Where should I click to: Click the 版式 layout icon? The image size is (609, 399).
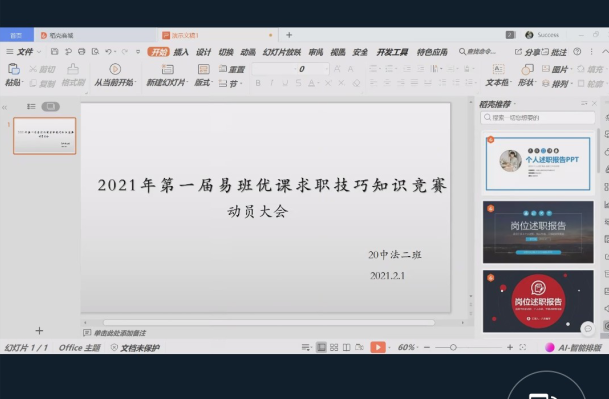click(x=204, y=69)
